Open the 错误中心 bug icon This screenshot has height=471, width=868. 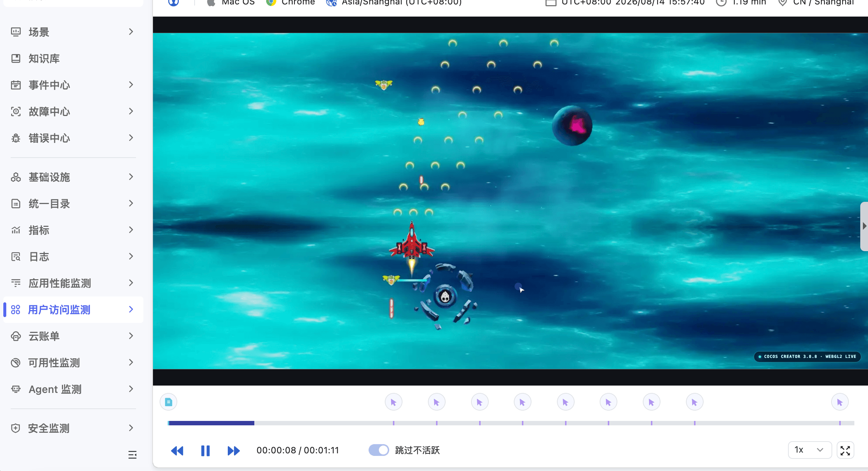[16, 138]
